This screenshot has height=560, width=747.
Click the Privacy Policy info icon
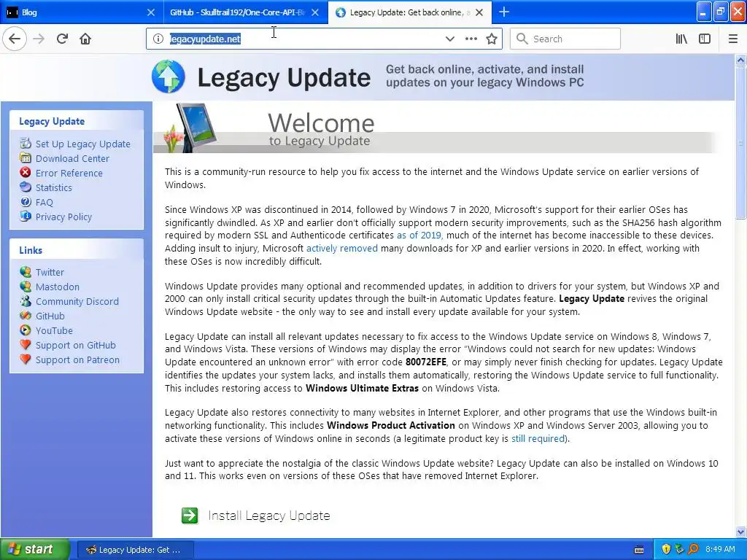click(26, 216)
